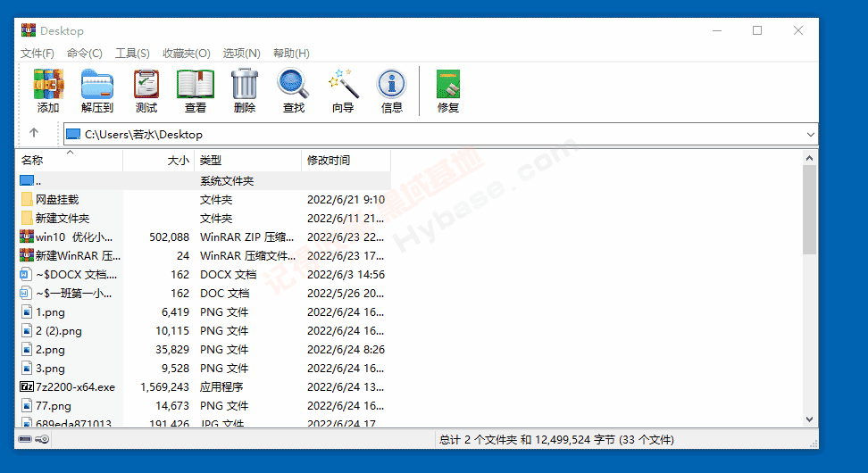Viewport: 868px width, 473px height.
Task: Select the 77.png image file icon
Action: pyautogui.click(x=26, y=405)
